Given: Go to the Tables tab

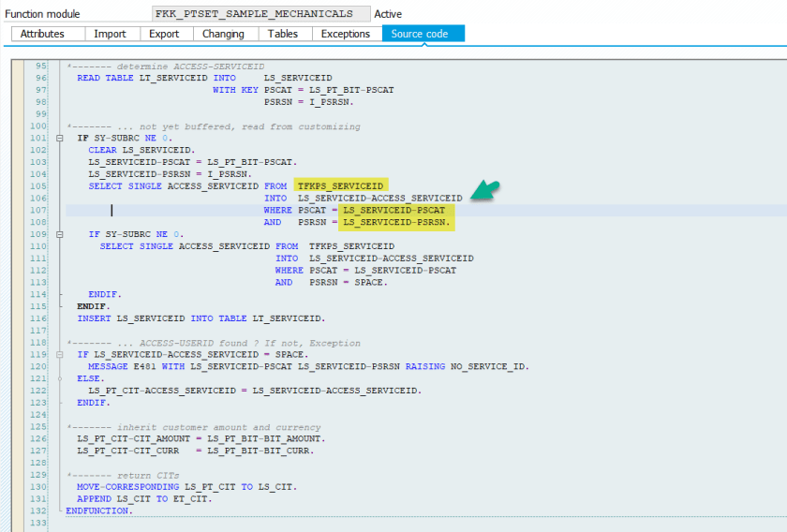Looking at the screenshot, I should coord(282,34).
